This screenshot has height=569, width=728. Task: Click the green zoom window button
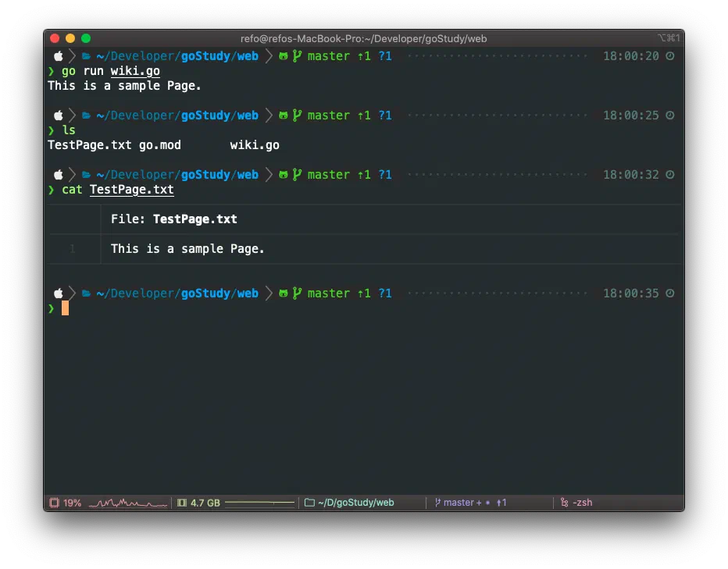(x=86, y=37)
